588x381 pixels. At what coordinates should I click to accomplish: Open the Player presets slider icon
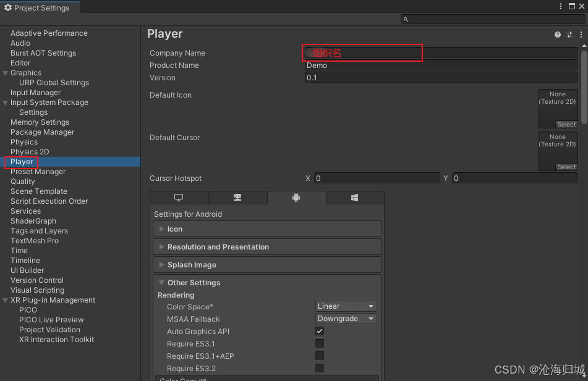[x=569, y=35]
